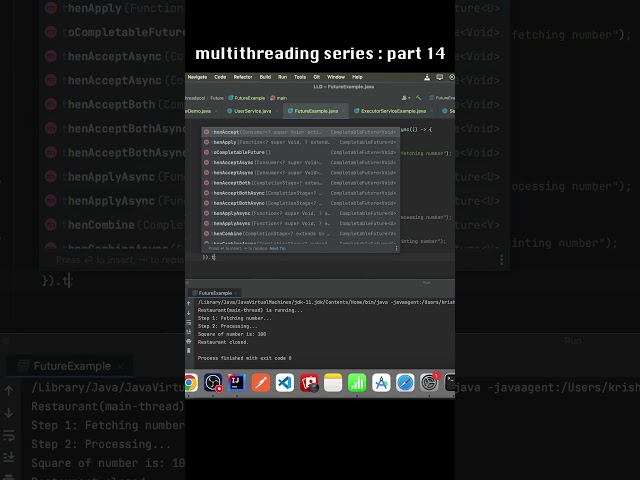The image size is (640, 480).
Task: Open the Git menu
Action: pyautogui.click(x=317, y=77)
